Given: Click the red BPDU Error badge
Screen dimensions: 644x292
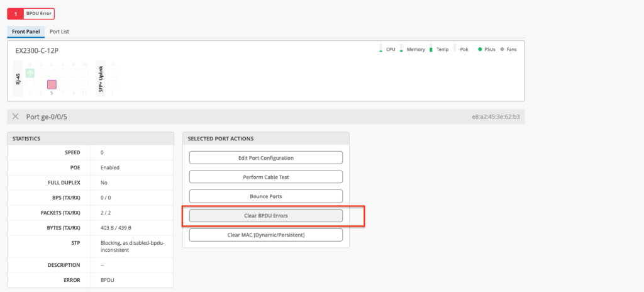Looking at the screenshot, I should (x=30, y=13).
